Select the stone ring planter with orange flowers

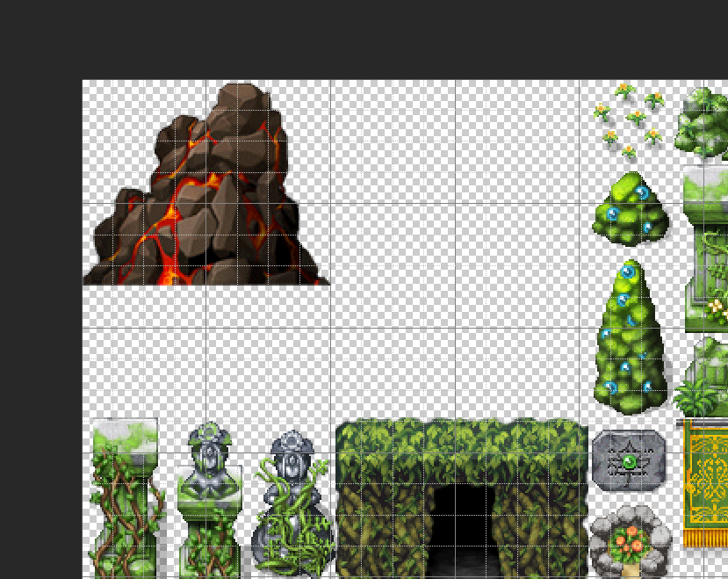click(x=631, y=542)
